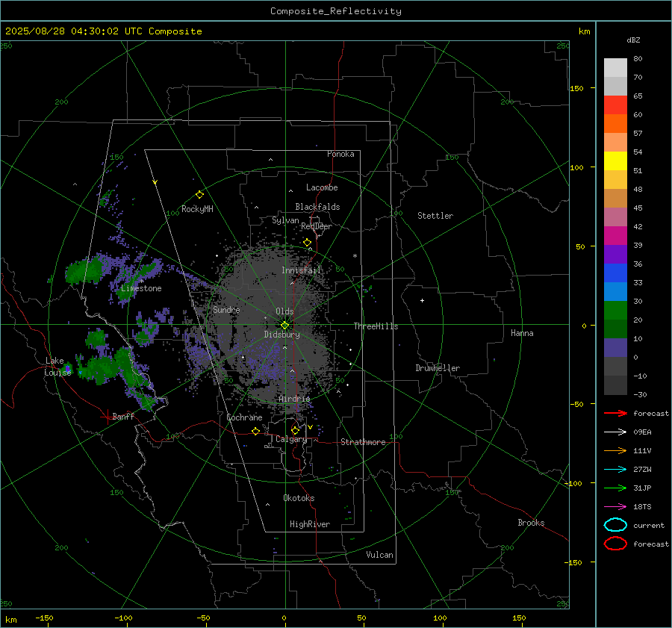Click the yellow diamond marker beside RockyMH
Image resolution: width=672 pixels, height=628 pixels.
199,195
